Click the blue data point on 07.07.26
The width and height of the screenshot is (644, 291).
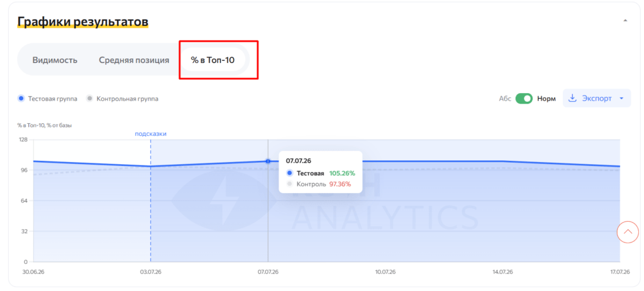pyautogui.click(x=268, y=162)
